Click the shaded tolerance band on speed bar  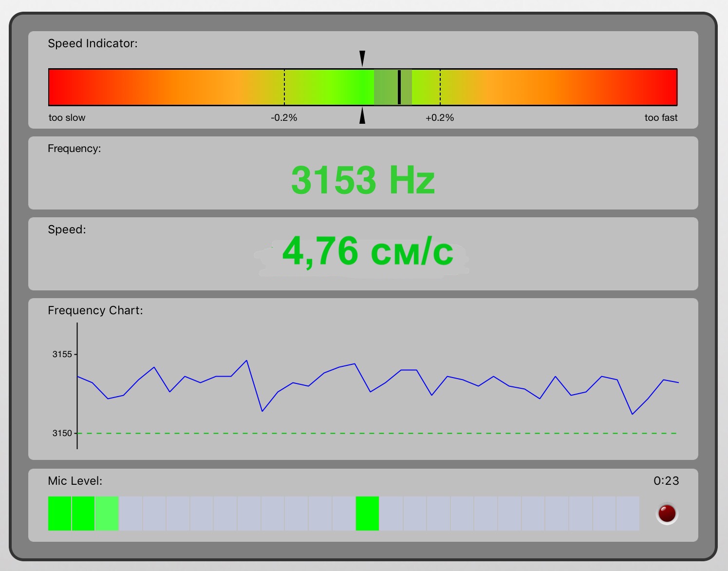tap(386, 87)
